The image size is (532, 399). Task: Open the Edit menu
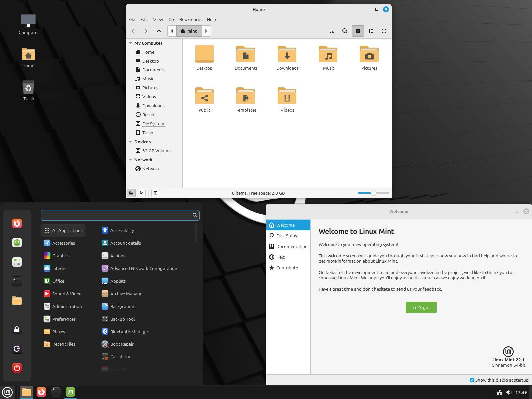[144, 19]
